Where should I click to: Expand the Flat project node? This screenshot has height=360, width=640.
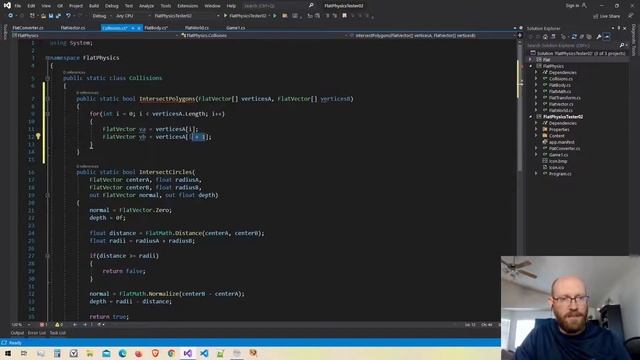click(x=531, y=60)
